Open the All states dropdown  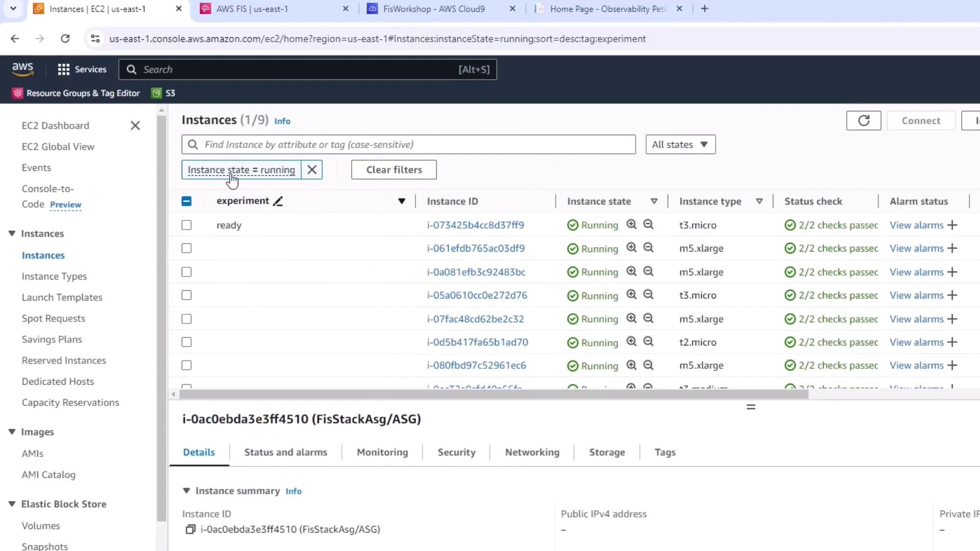point(680,145)
